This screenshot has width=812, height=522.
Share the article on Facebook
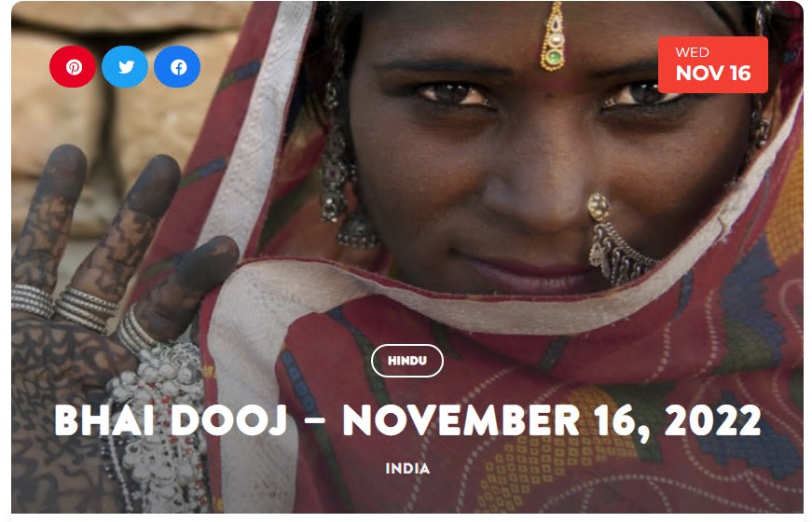(x=177, y=67)
